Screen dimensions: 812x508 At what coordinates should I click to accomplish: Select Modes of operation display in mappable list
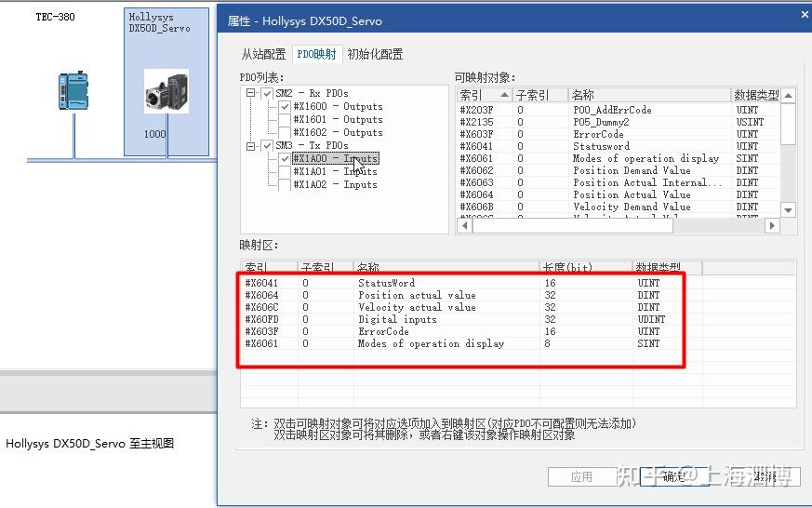[x=619, y=158]
